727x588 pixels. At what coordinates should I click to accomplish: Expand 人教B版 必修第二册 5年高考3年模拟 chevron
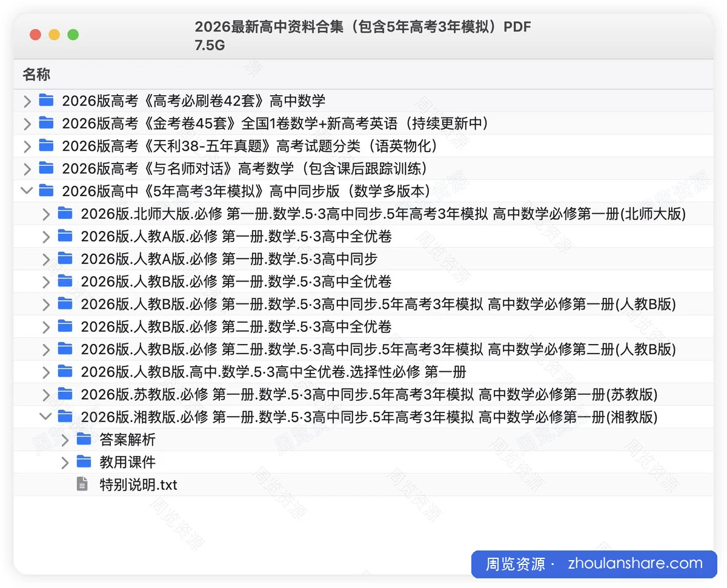point(46,349)
